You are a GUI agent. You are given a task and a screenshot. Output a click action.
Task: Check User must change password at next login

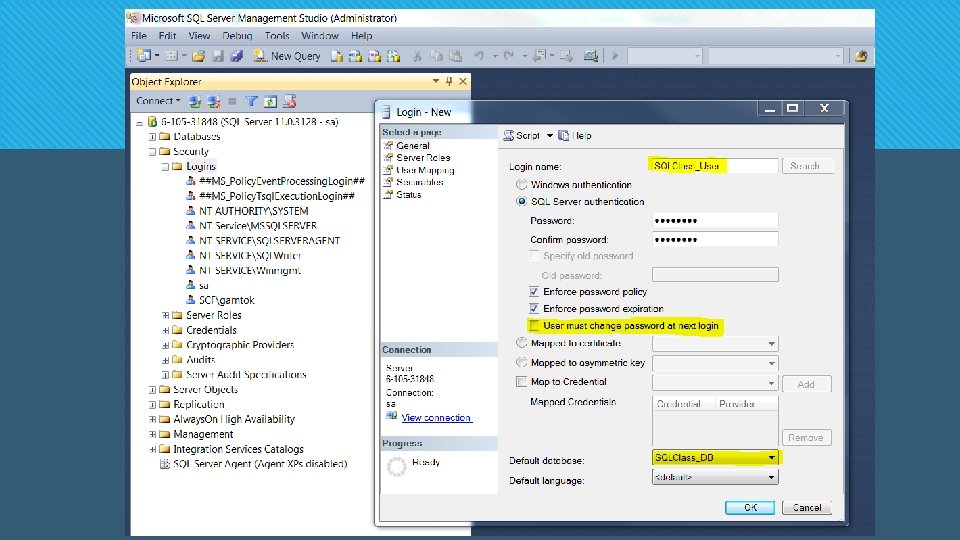[x=534, y=325]
